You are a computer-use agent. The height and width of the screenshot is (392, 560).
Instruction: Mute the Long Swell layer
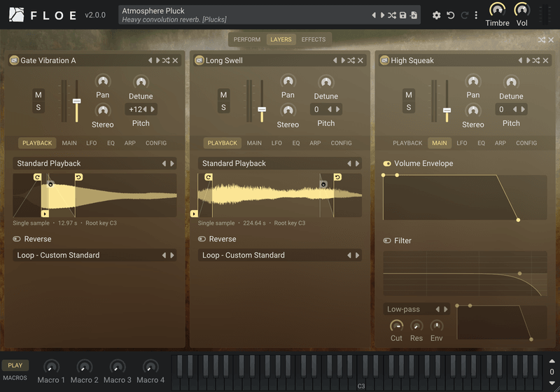[223, 94]
